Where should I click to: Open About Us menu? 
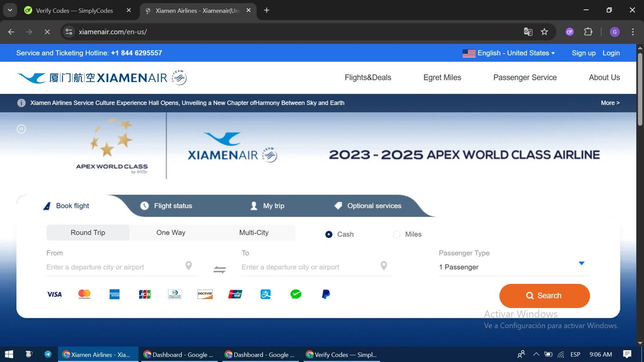tap(605, 78)
